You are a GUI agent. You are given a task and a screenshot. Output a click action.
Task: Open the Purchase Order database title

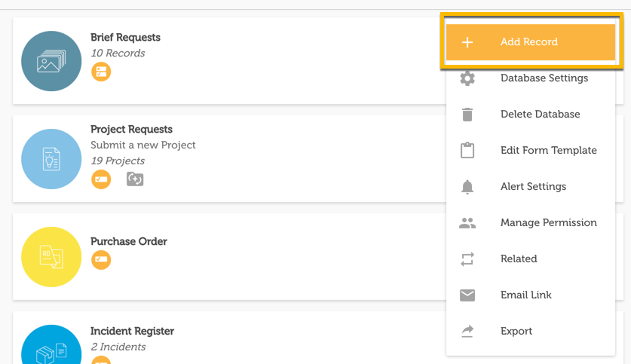click(129, 242)
